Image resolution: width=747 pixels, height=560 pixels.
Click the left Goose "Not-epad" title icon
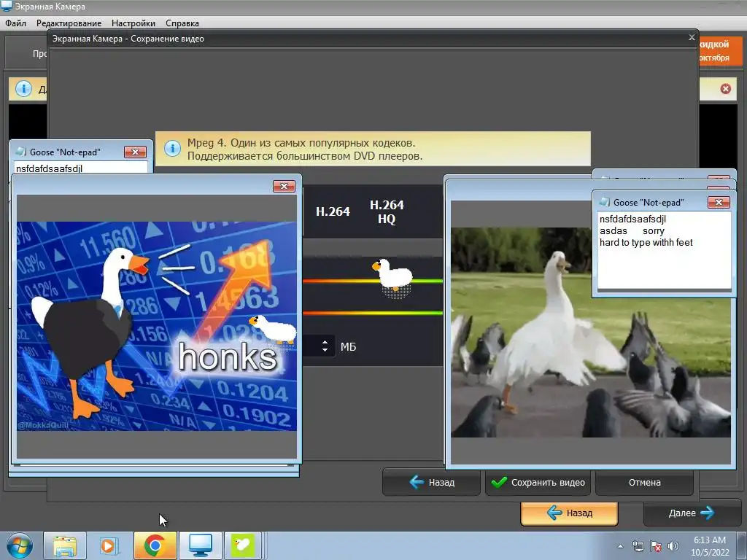(x=21, y=152)
